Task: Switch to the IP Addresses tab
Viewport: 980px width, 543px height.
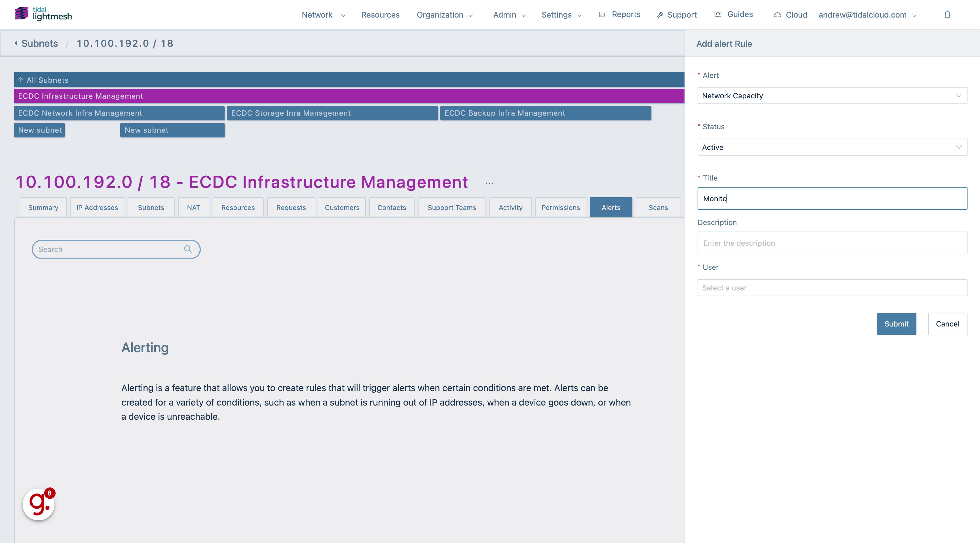Action: [x=96, y=207]
